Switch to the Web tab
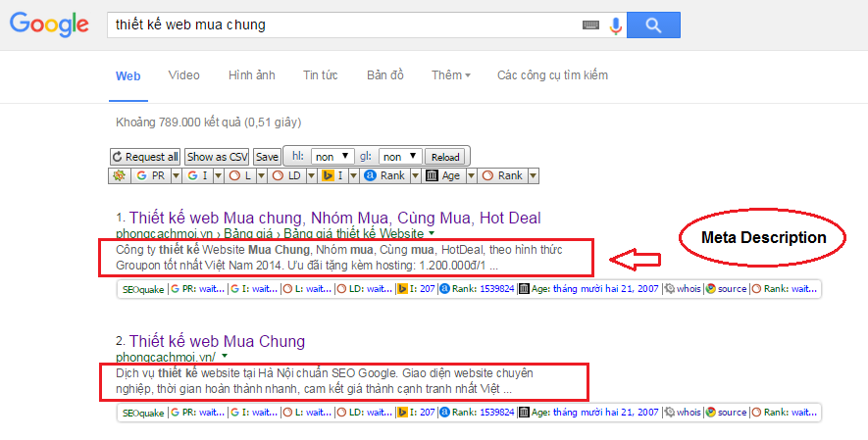This screenshot has width=868, height=440. [x=128, y=76]
